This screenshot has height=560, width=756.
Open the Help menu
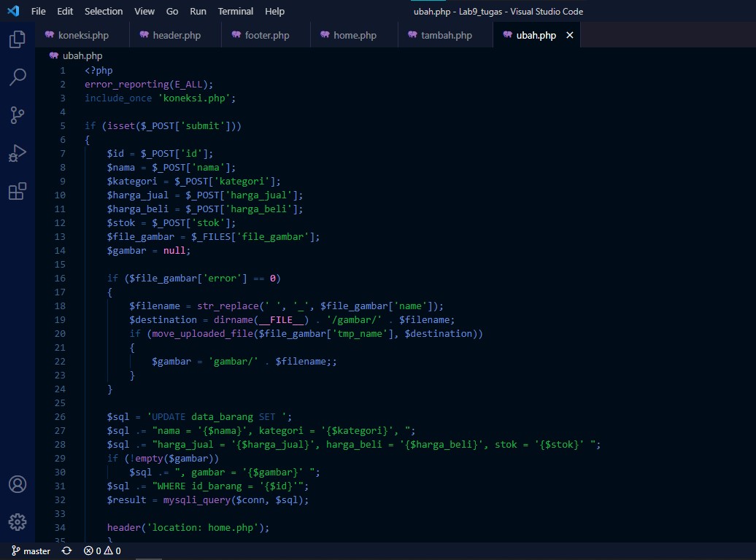tap(274, 11)
